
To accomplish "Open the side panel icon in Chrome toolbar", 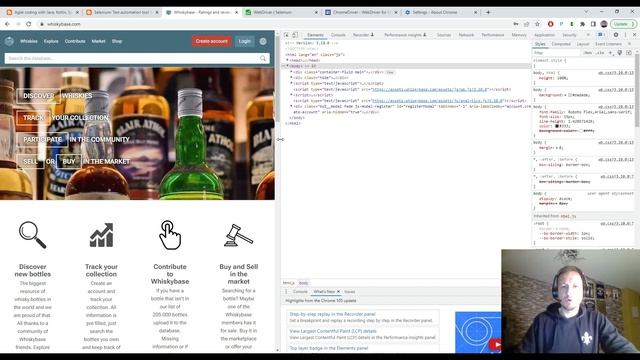I will [x=593, y=24].
